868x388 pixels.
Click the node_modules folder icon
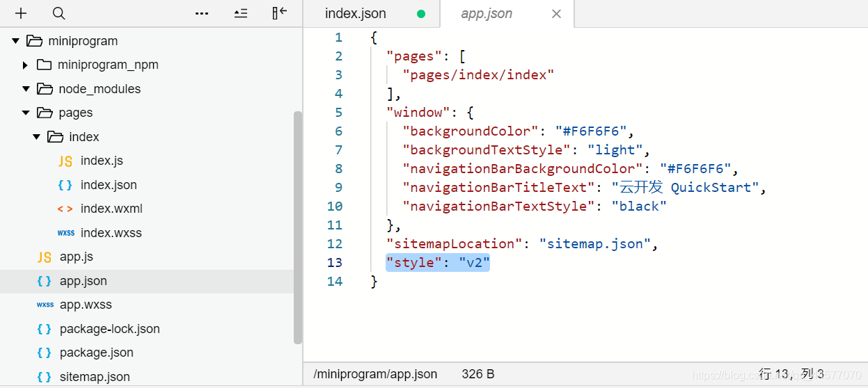pyautogui.click(x=45, y=89)
